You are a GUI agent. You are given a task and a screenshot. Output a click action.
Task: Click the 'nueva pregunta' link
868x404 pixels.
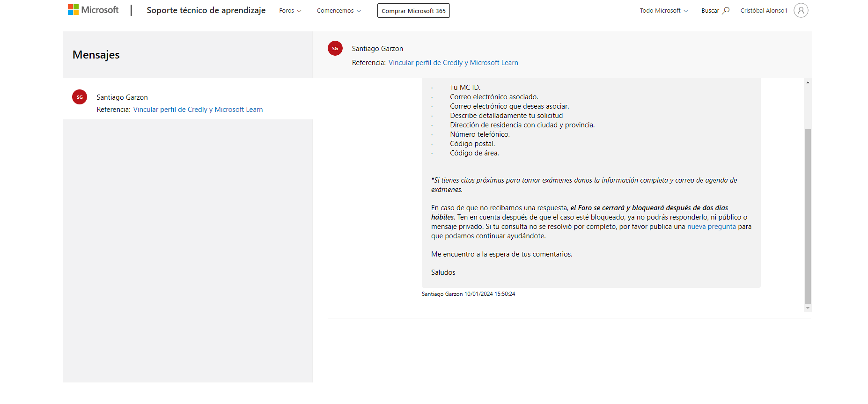(x=711, y=227)
